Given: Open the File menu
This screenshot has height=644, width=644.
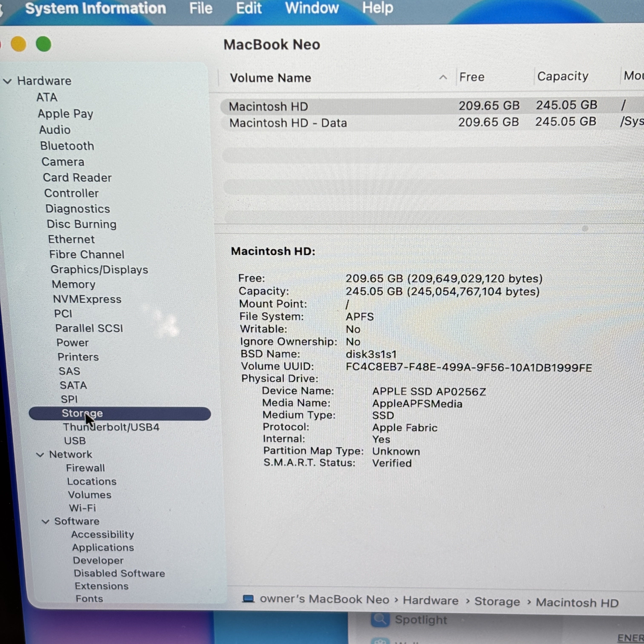Looking at the screenshot, I should [x=201, y=8].
